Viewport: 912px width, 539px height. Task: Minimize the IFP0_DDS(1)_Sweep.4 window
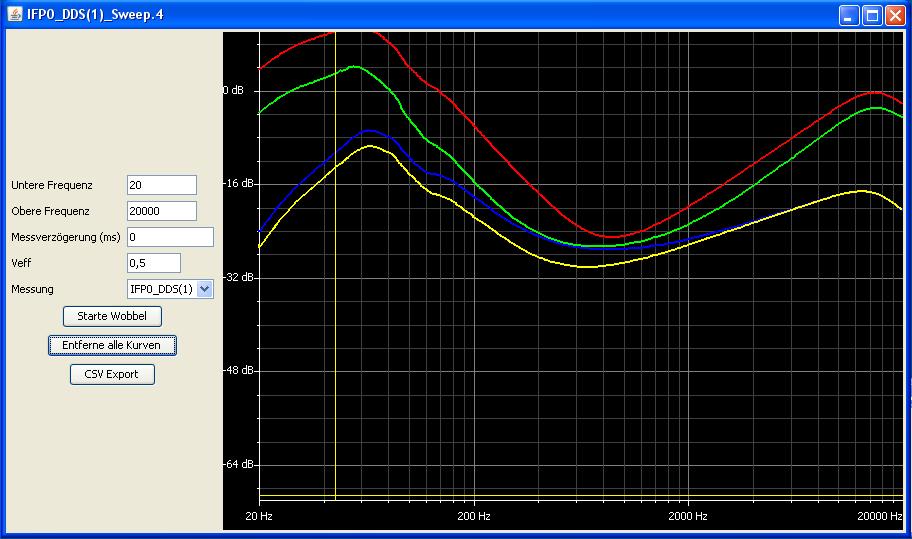849,15
